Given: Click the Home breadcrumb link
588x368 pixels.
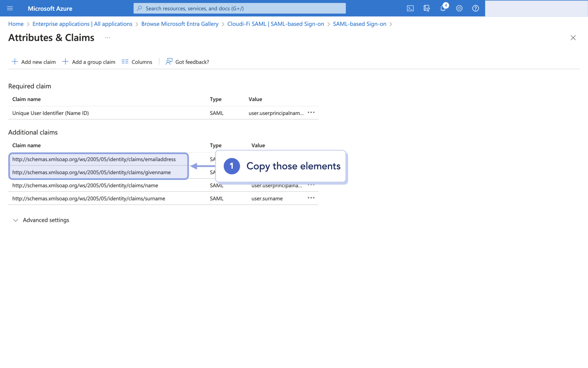Looking at the screenshot, I should click(16, 24).
